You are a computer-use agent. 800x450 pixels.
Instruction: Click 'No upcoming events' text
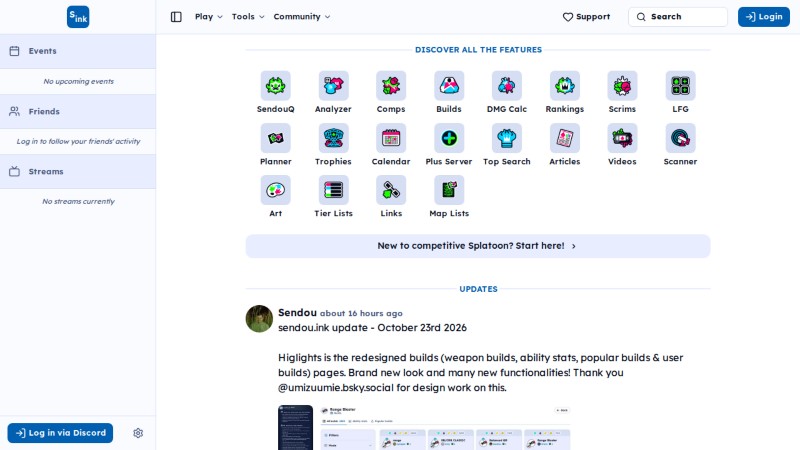(79, 81)
